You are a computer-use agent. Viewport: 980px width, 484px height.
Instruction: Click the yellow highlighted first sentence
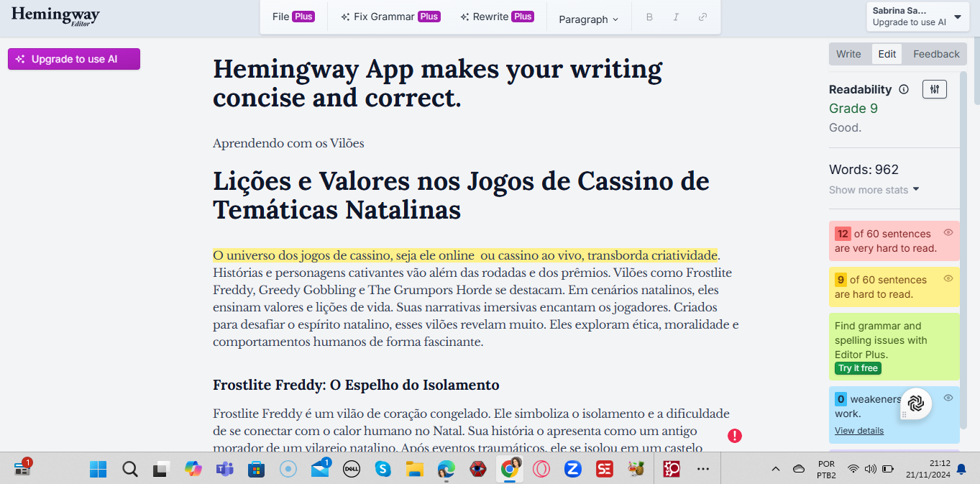[x=465, y=255]
